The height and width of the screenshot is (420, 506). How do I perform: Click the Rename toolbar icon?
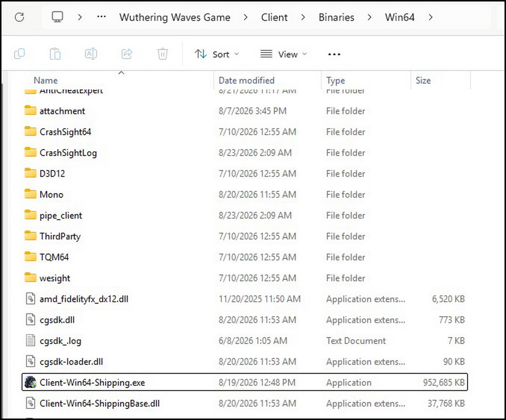(91, 54)
